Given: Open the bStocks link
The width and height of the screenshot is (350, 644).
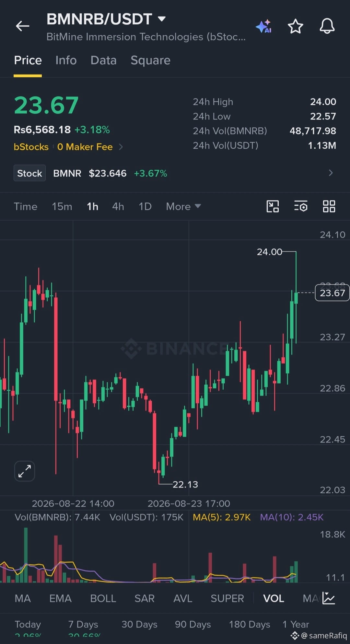Looking at the screenshot, I should coord(31,147).
